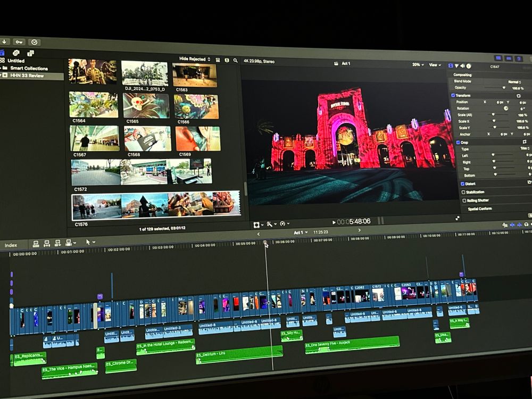Open the Act 1 timeline history dropdown
This screenshot has width=532, height=399.
pos(301,232)
